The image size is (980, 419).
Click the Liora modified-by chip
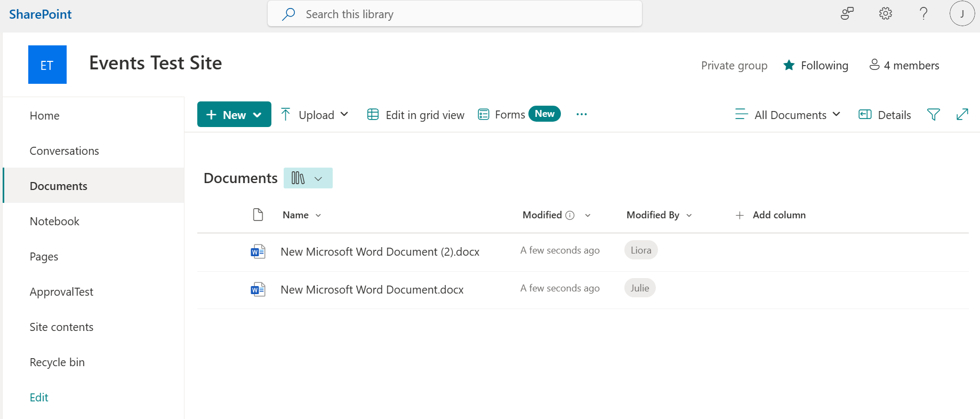coord(641,250)
